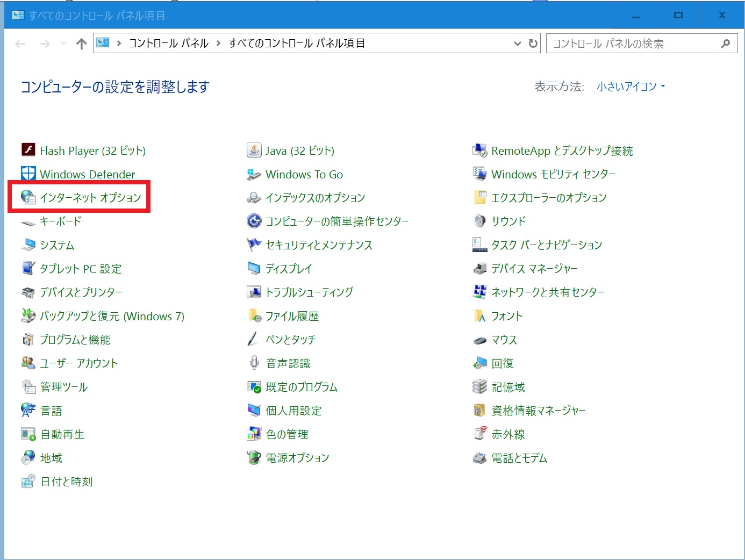Click the システム computer icon
The image size is (745, 560).
(28, 245)
